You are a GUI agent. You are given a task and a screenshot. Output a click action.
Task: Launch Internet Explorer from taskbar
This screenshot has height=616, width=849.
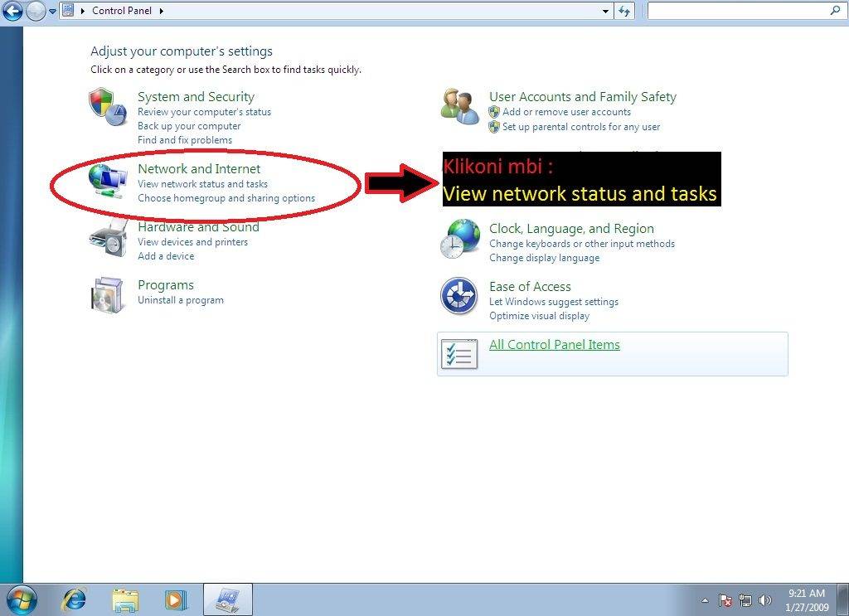tap(75, 599)
